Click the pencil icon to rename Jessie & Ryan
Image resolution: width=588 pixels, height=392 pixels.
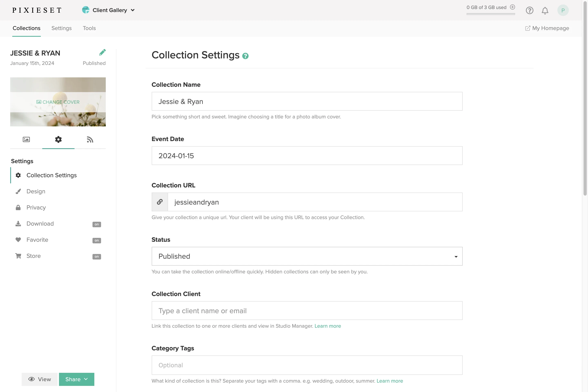(102, 52)
